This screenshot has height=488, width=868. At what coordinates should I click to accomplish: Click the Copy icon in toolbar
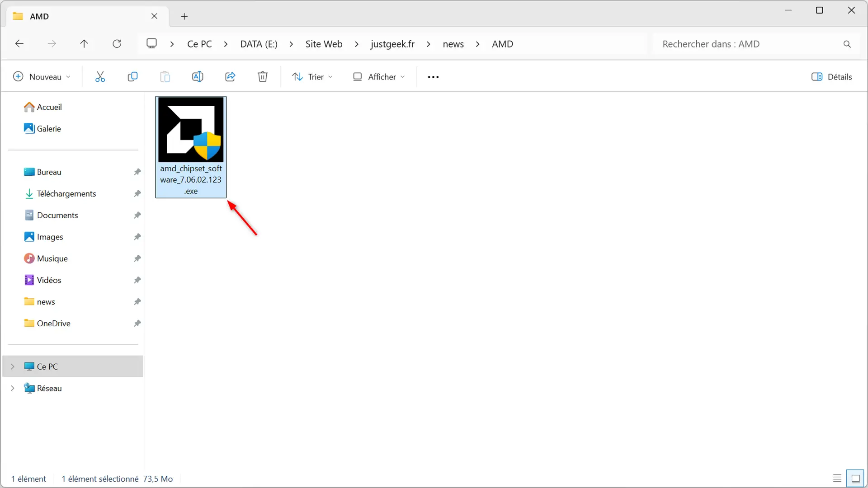pos(132,77)
